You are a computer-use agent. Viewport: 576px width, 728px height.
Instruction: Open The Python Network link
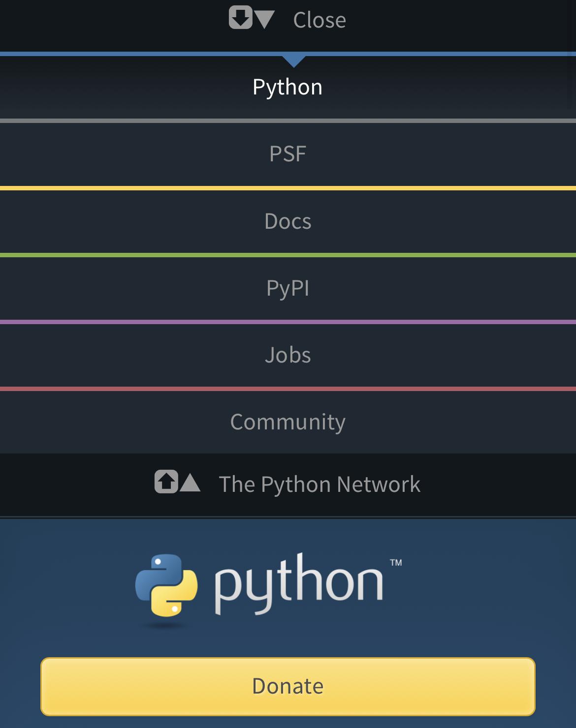click(320, 485)
